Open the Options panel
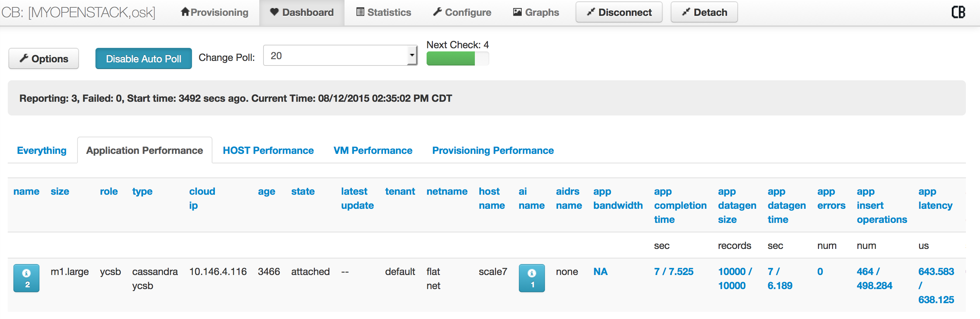The width and height of the screenshot is (980, 319). (x=44, y=58)
